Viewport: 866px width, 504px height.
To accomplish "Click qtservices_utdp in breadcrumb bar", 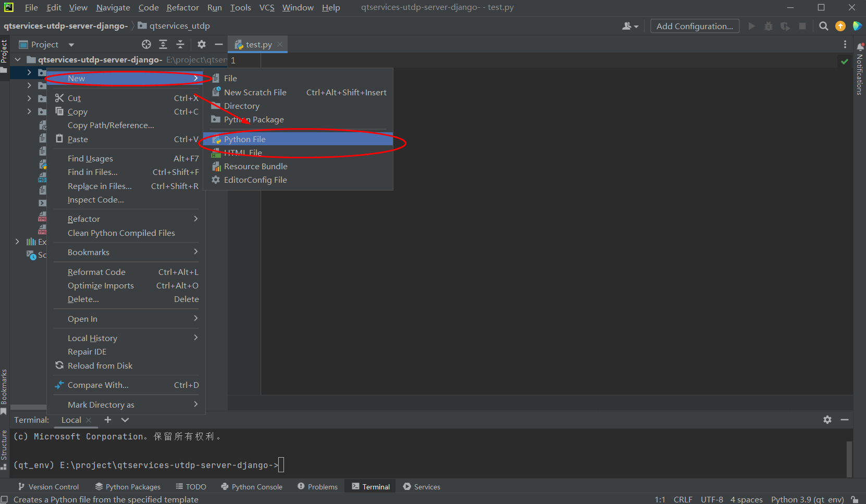I will [x=174, y=26].
